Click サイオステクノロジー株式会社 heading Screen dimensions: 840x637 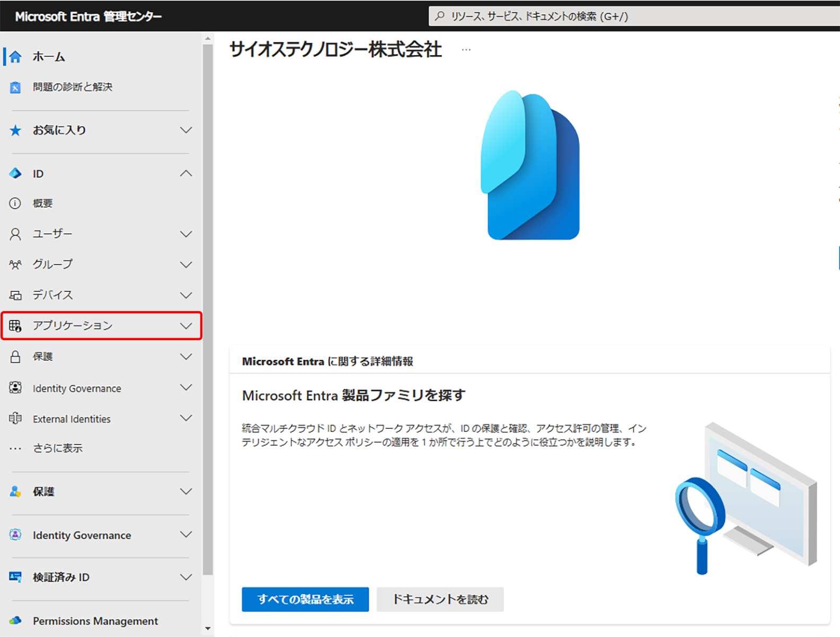click(335, 50)
